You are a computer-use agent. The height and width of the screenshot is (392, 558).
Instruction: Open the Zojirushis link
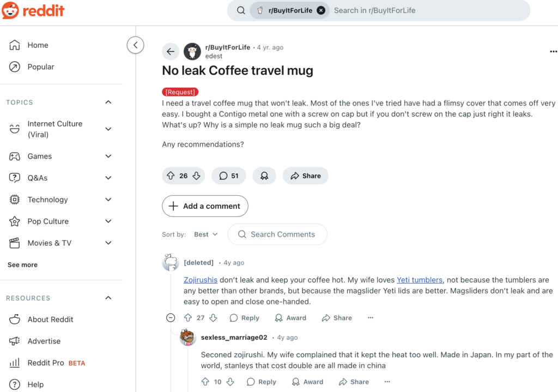click(x=201, y=280)
